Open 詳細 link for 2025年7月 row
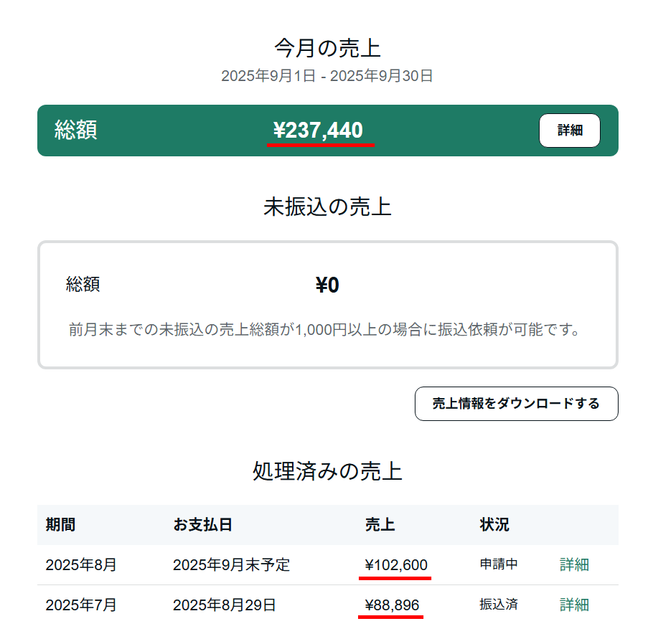Screen dimensions: 653x644 pyautogui.click(x=574, y=605)
